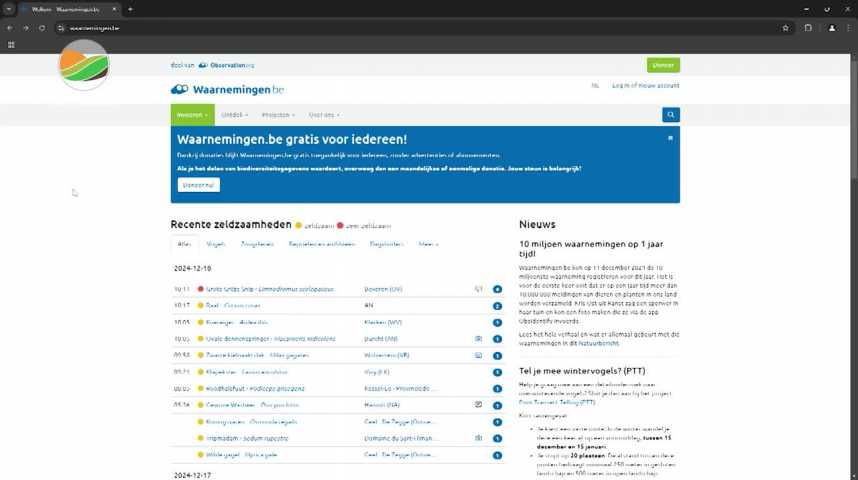
Task: Select the Zoogdieren tab
Action: pos(257,243)
